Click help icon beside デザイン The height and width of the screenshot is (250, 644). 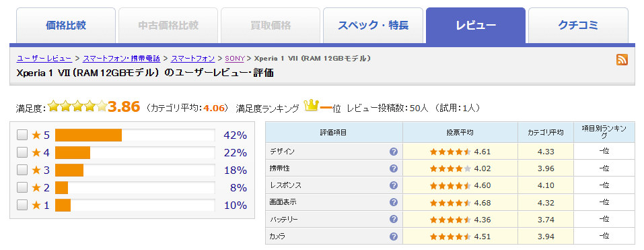(x=394, y=152)
